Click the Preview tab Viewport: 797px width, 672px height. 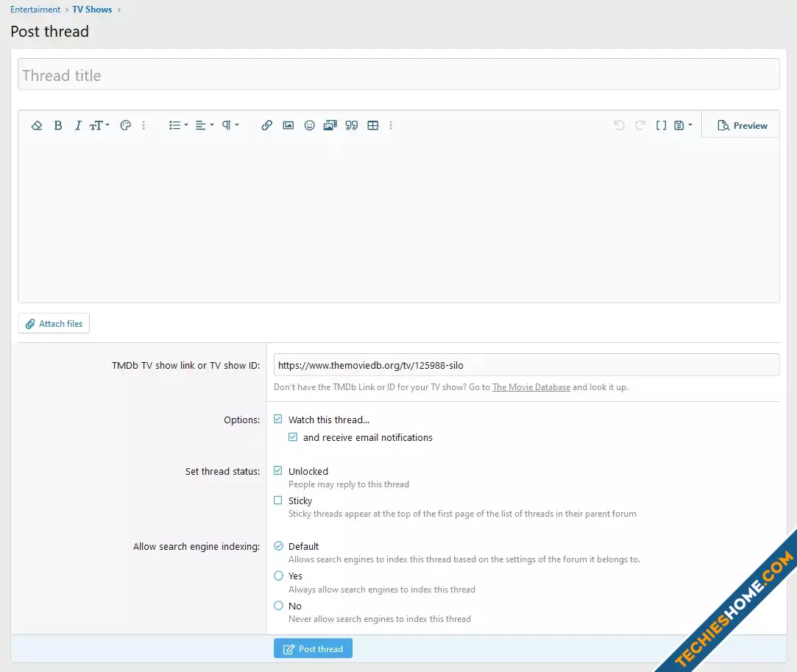pos(742,126)
